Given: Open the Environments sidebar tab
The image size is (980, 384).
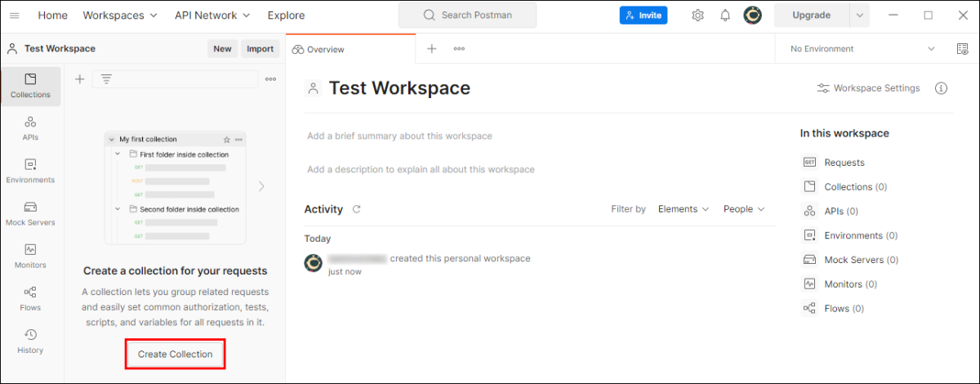Looking at the screenshot, I should 30,171.
